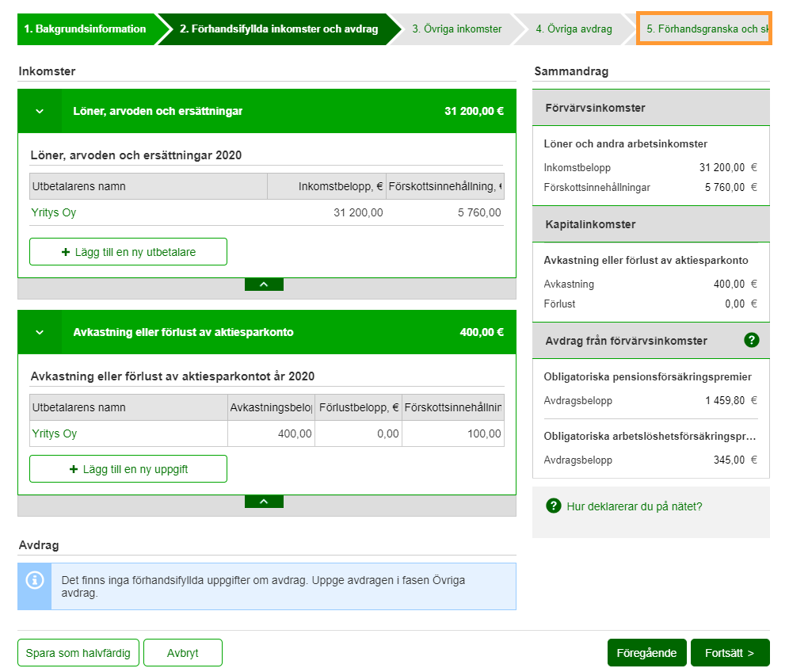Click question mark icon next to Hur deklarerar

(x=554, y=506)
